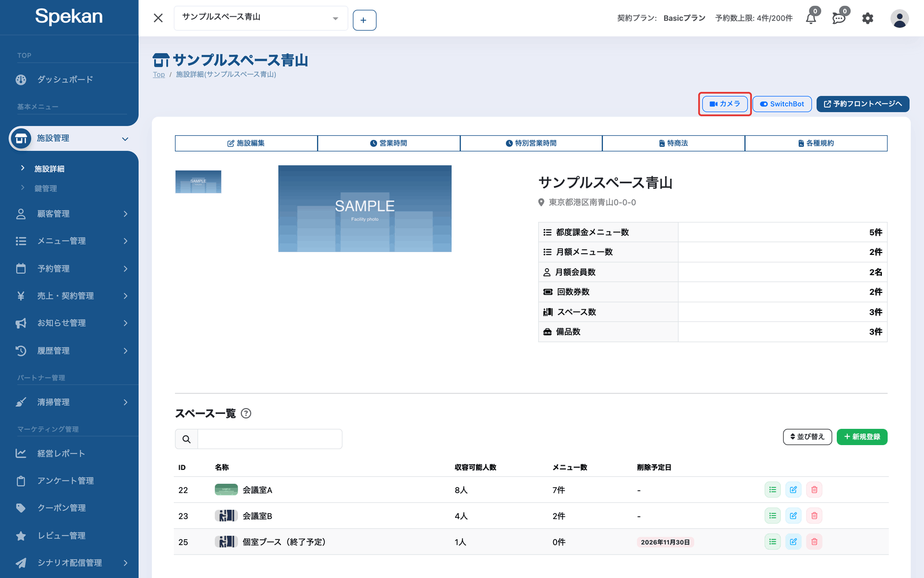Screen dimensions: 924x578
Task: Open the list icon for 会議室B
Action: pos(773,516)
